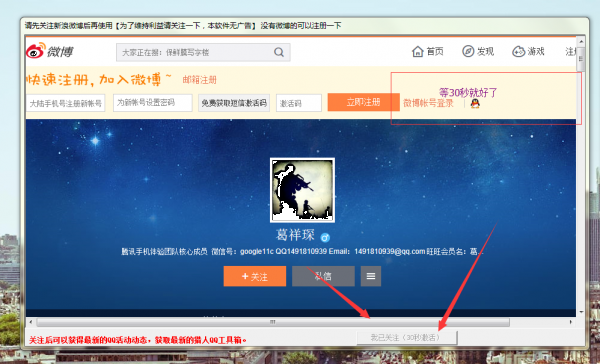Click the 私信 message button
This screenshot has height=364, width=600.
click(x=323, y=276)
